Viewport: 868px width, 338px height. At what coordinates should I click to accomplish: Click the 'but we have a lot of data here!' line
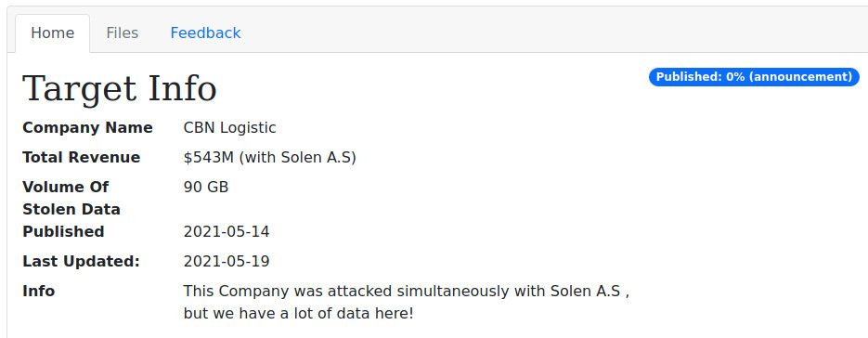pos(298,314)
